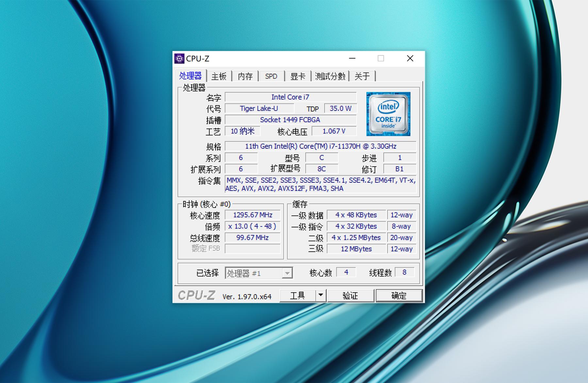
Task: Open the 内存 tab
Action: pyautogui.click(x=245, y=76)
